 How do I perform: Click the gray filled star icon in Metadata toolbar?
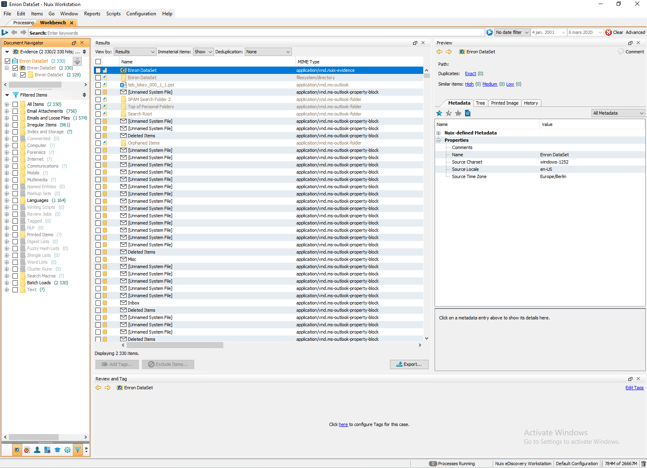458,113
